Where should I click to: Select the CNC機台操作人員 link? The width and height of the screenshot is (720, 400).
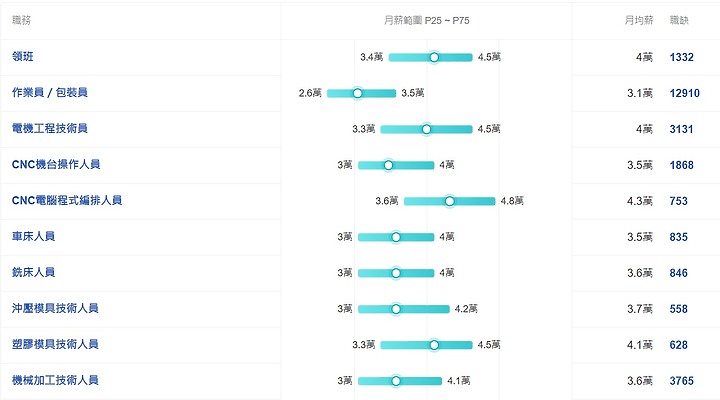click(x=56, y=164)
